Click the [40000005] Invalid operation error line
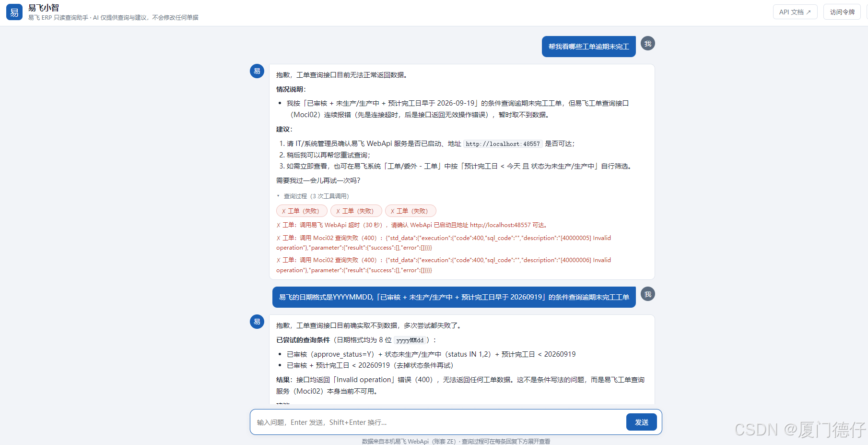The image size is (868, 445). tap(444, 243)
